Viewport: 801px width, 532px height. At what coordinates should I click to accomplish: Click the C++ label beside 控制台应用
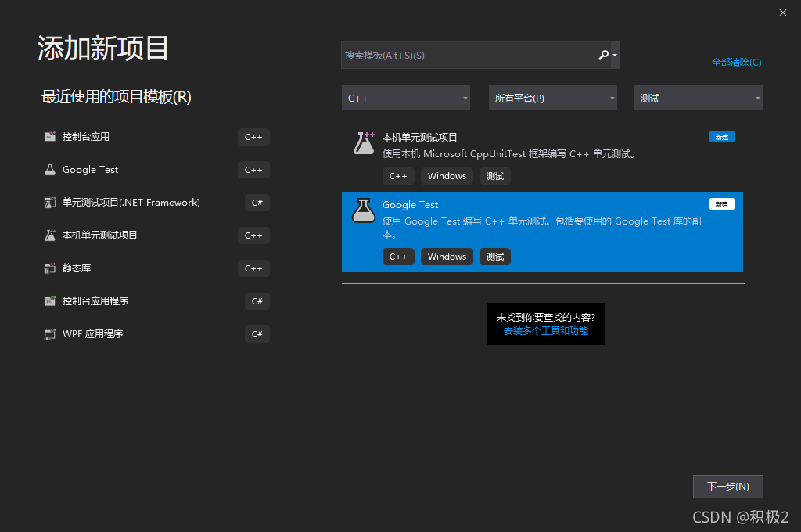(253, 137)
